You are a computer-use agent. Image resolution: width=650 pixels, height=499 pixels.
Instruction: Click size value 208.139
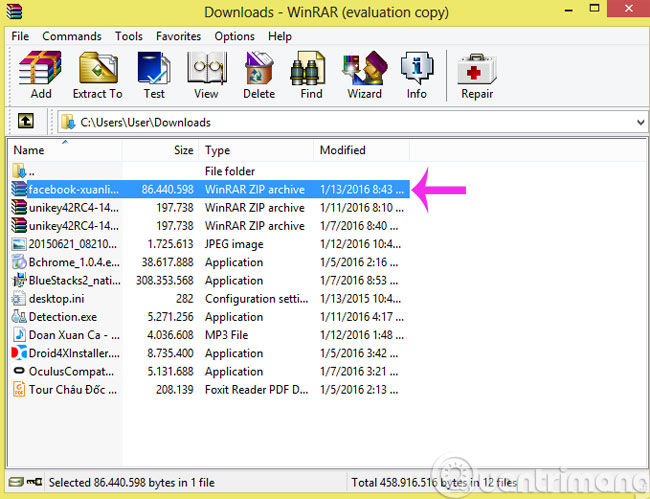click(x=175, y=390)
